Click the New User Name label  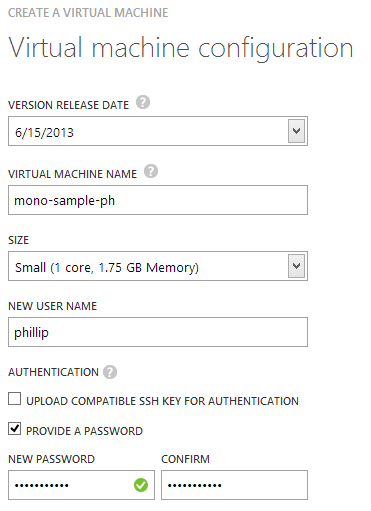tap(53, 306)
